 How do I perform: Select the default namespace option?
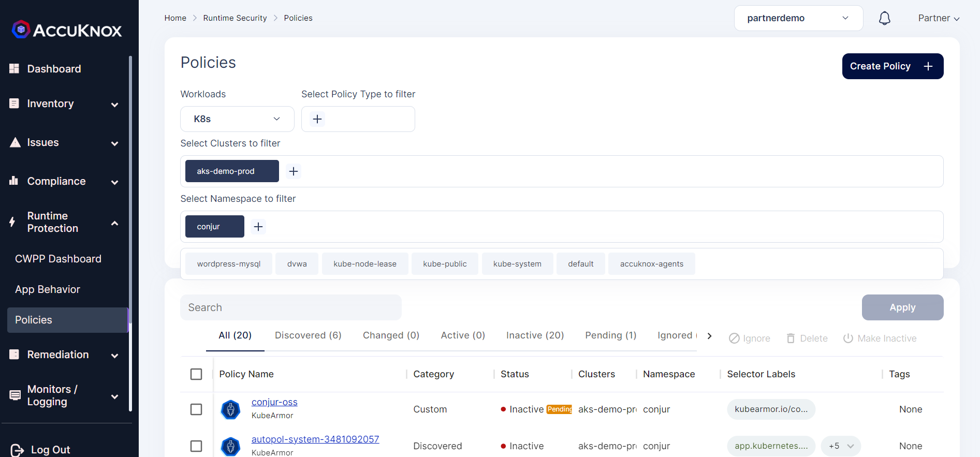pyautogui.click(x=581, y=264)
